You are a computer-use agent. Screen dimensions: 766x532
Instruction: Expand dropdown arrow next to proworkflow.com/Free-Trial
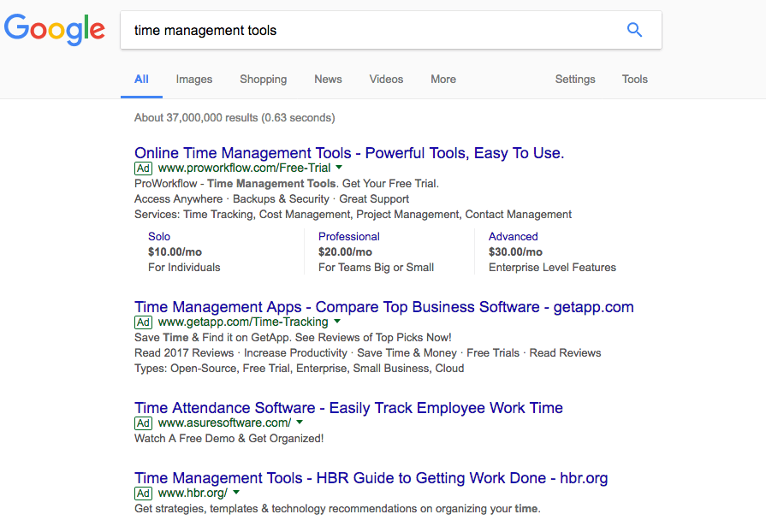coord(339,168)
